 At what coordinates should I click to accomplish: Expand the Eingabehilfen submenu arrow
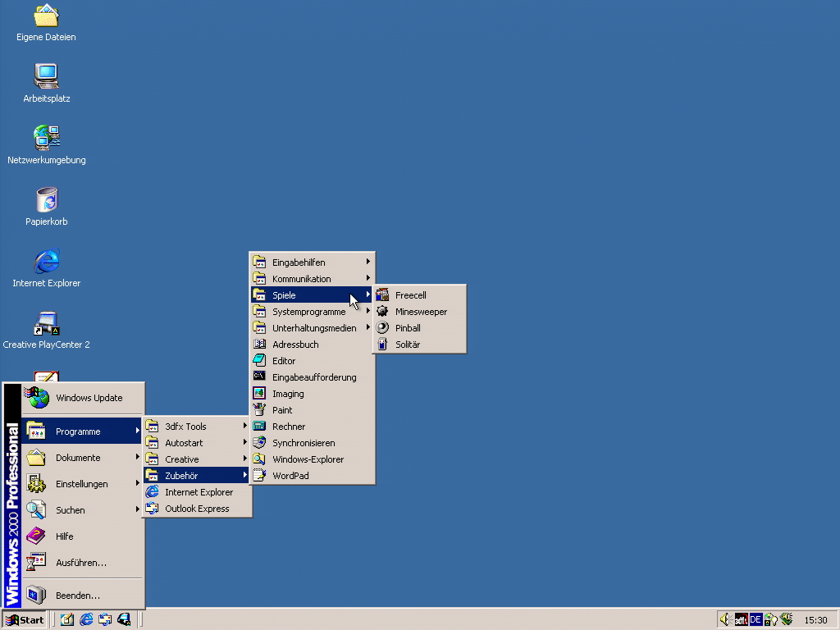click(368, 262)
